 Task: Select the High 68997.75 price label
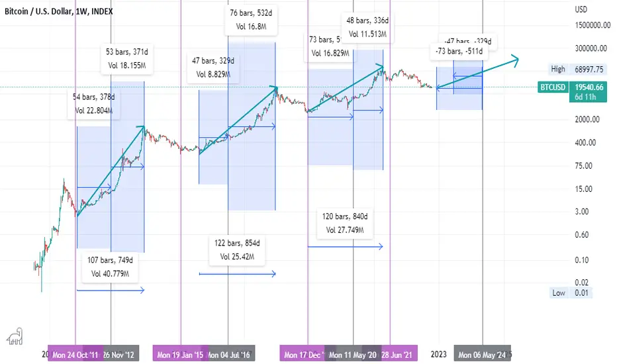[577, 69]
